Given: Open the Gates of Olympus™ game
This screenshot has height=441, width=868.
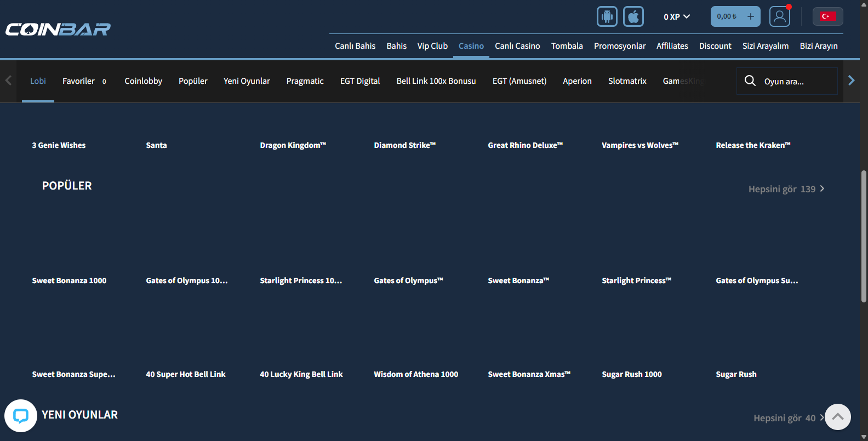Looking at the screenshot, I should [x=408, y=280].
